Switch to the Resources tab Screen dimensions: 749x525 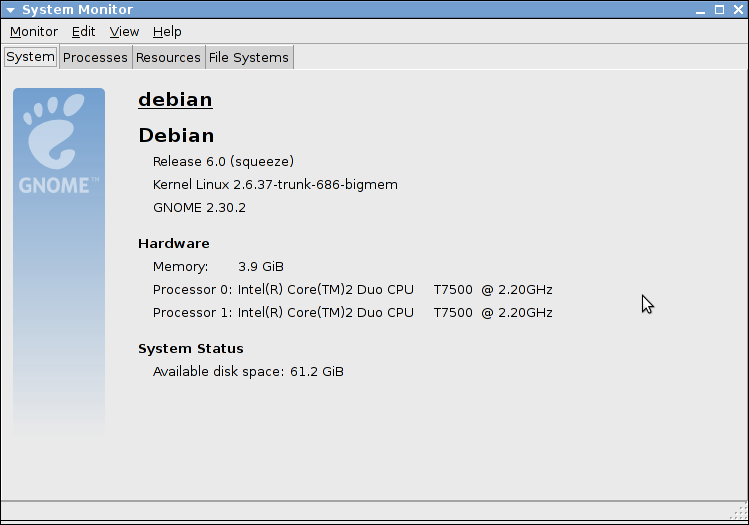pyautogui.click(x=168, y=57)
